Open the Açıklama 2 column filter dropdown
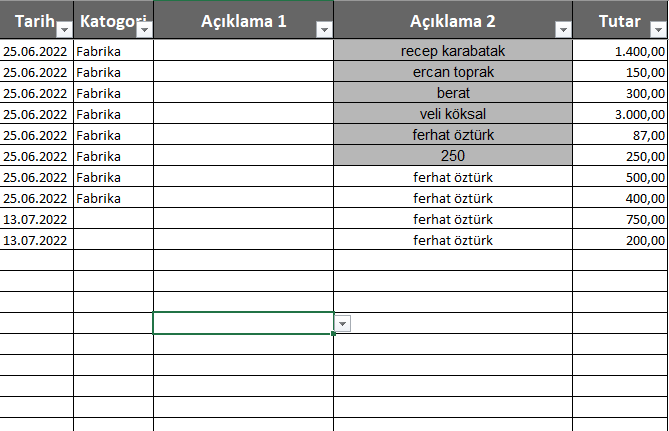 pyautogui.click(x=563, y=30)
